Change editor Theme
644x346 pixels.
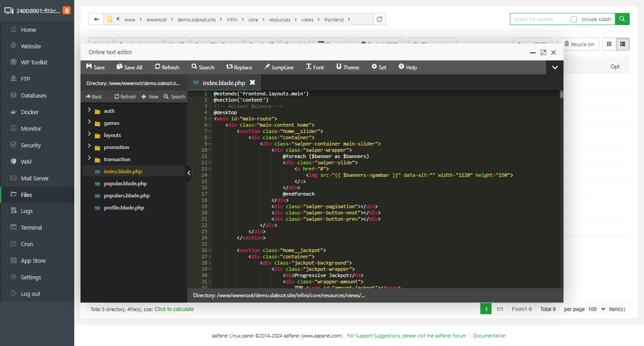347,67
